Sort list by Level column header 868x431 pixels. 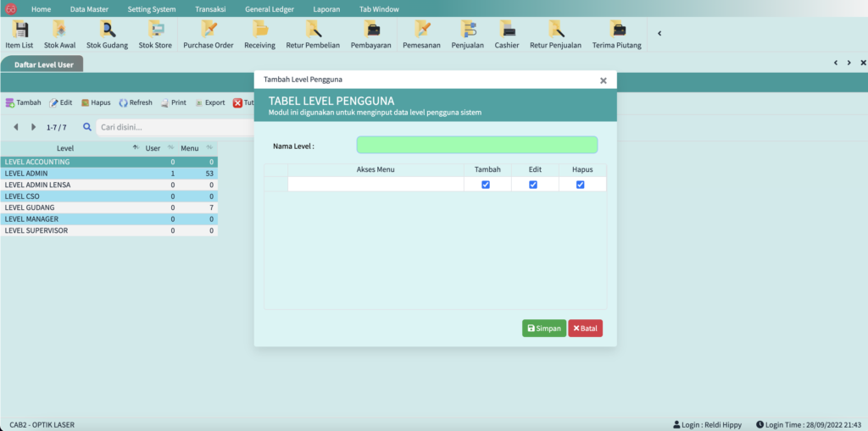65,148
